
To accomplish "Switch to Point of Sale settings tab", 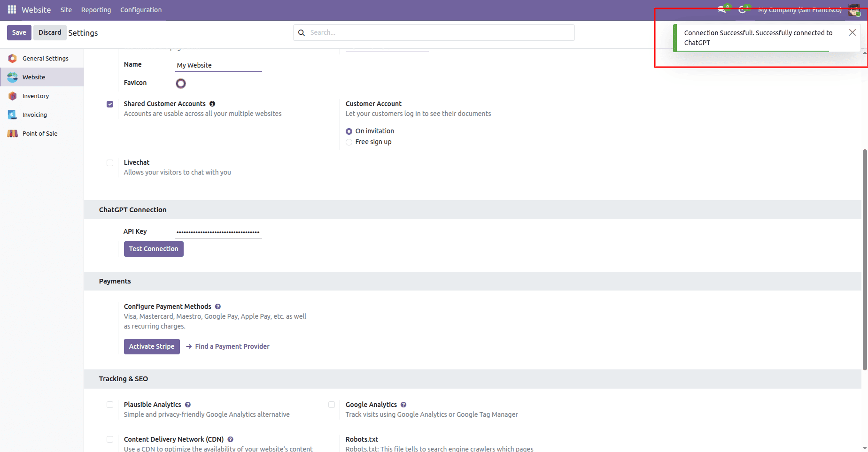I will point(42,133).
